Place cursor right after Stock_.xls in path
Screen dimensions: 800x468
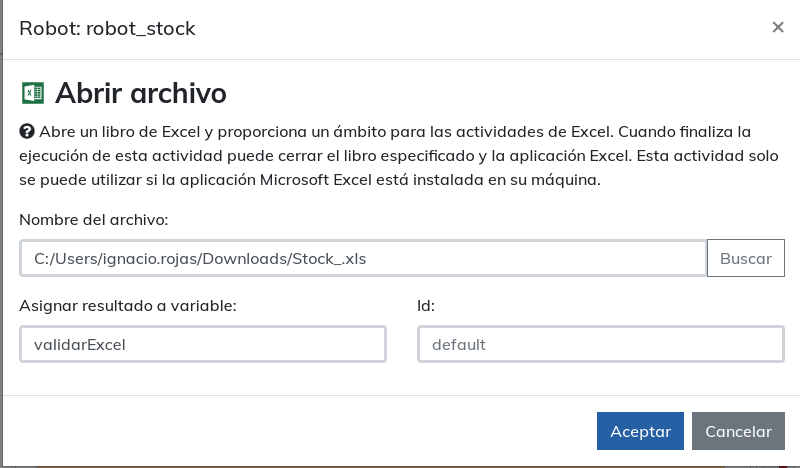pyautogui.click(x=369, y=258)
